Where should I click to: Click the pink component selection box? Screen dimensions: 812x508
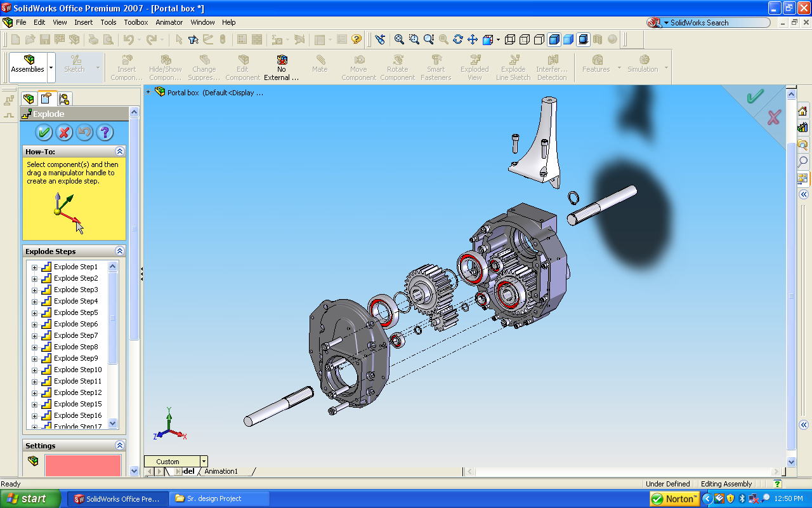(x=82, y=465)
